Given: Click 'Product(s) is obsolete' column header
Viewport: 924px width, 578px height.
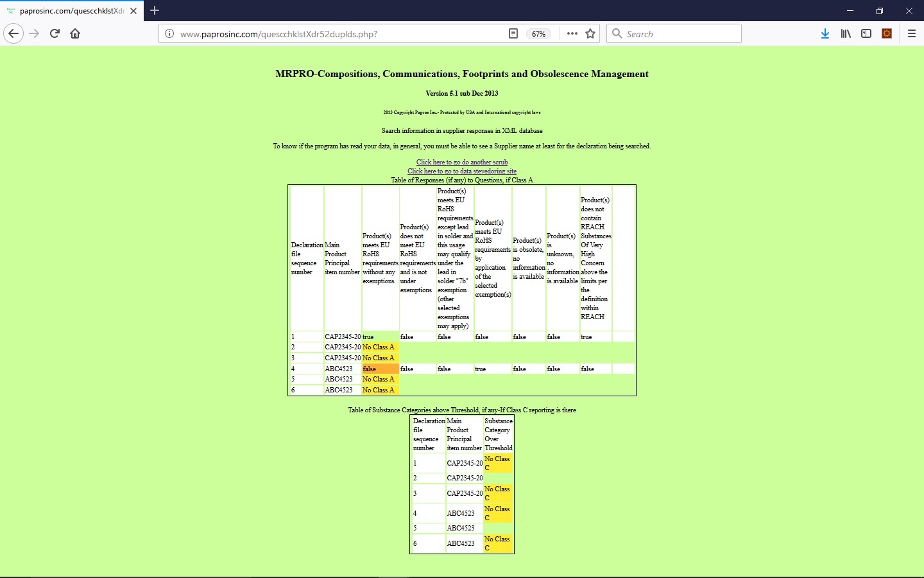Looking at the screenshot, I should (529, 258).
